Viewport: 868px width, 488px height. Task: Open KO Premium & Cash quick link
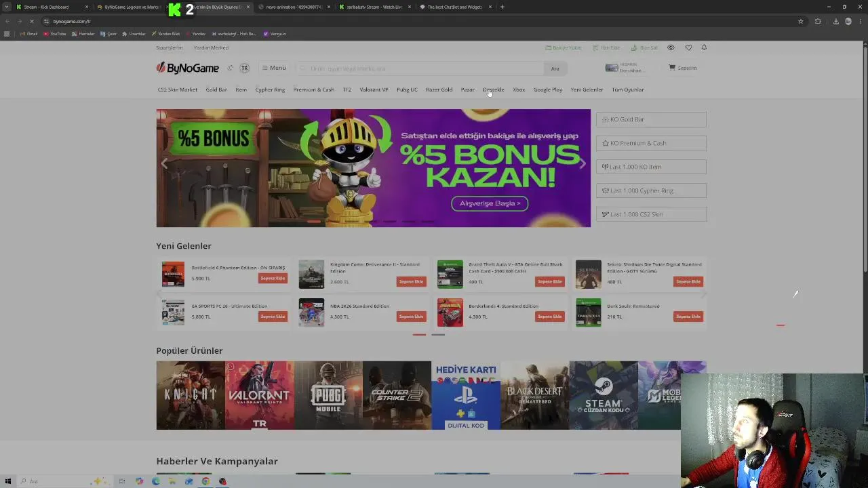(x=651, y=143)
